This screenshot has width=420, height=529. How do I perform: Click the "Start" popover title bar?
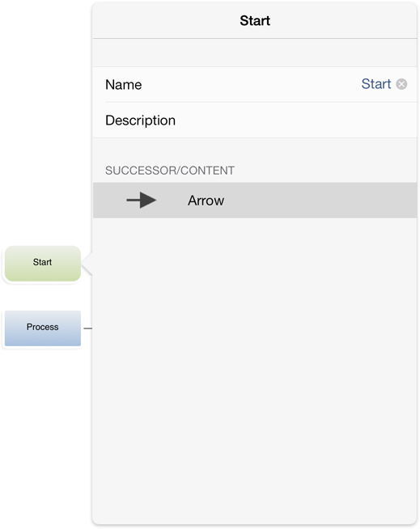(x=255, y=20)
